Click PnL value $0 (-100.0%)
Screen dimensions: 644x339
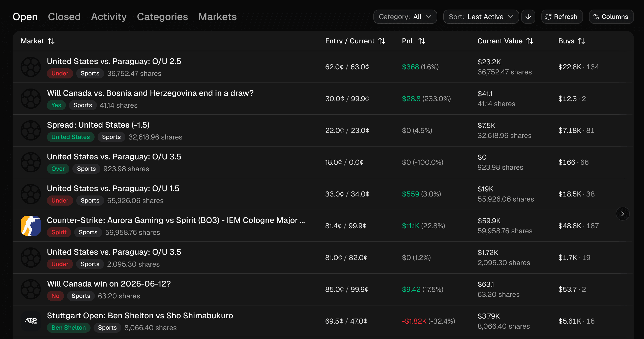tap(423, 162)
